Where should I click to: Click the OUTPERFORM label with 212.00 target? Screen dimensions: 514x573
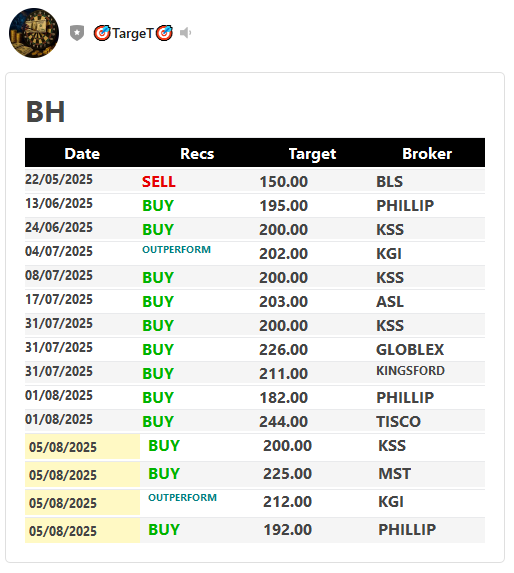[182, 498]
